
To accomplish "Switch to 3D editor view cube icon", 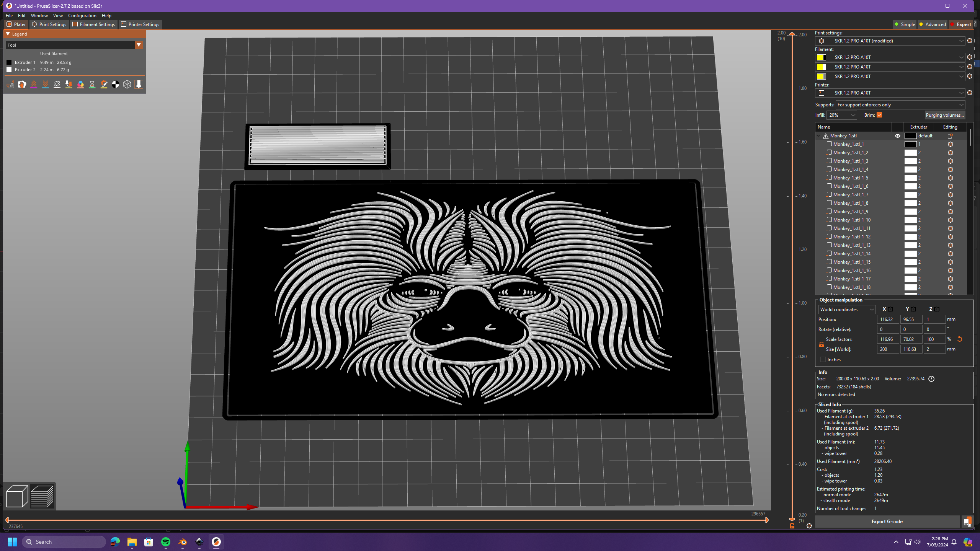I will (17, 496).
